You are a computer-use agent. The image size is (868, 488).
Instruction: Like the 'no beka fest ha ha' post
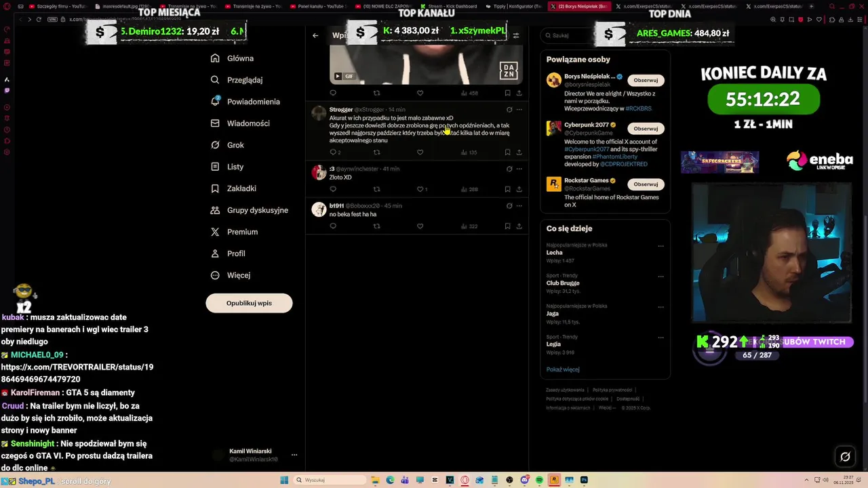point(420,226)
